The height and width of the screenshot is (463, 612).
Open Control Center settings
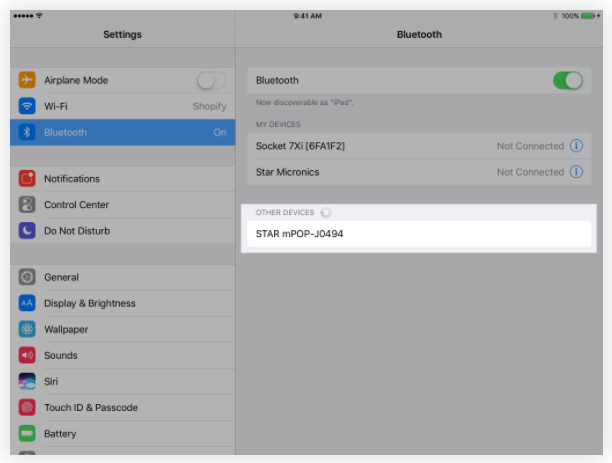123,205
